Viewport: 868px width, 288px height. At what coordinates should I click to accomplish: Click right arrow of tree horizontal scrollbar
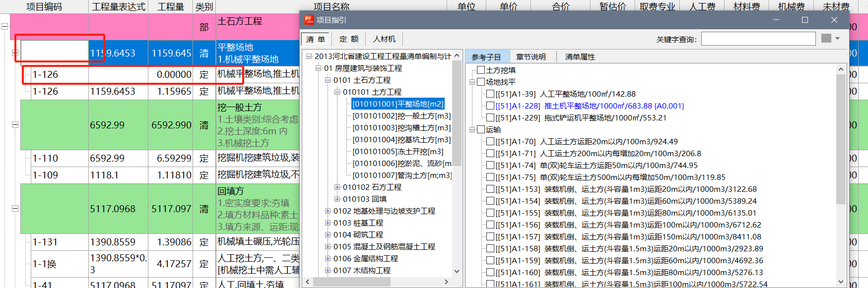[446, 282]
